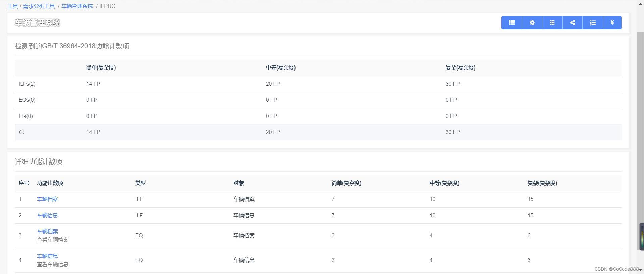
Task: Open 车辆档案 link in row 1
Action: coord(47,199)
